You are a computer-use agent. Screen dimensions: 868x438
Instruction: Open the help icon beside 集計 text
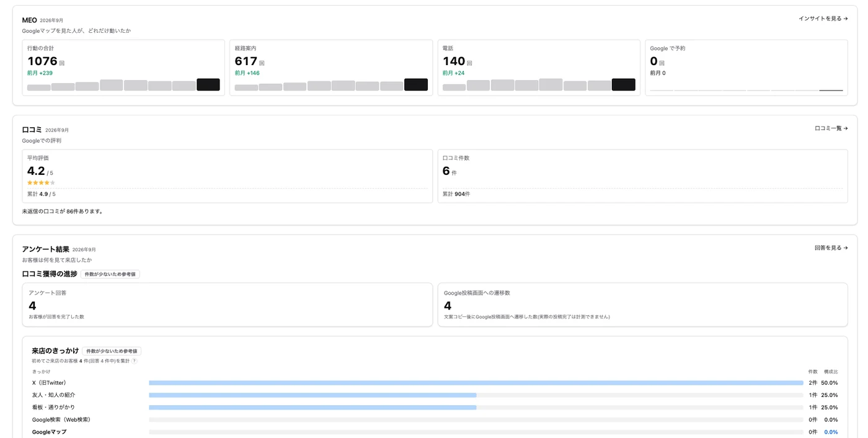tap(134, 360)
